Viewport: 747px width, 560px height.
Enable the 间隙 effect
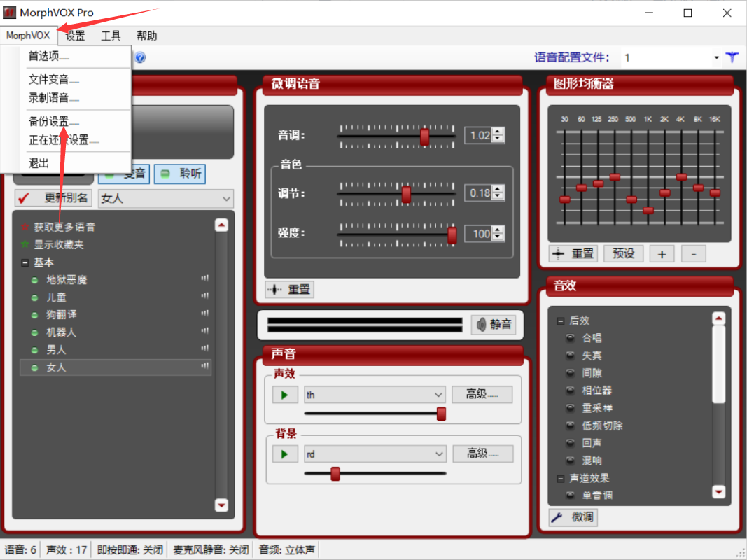(x=570, y=373)
